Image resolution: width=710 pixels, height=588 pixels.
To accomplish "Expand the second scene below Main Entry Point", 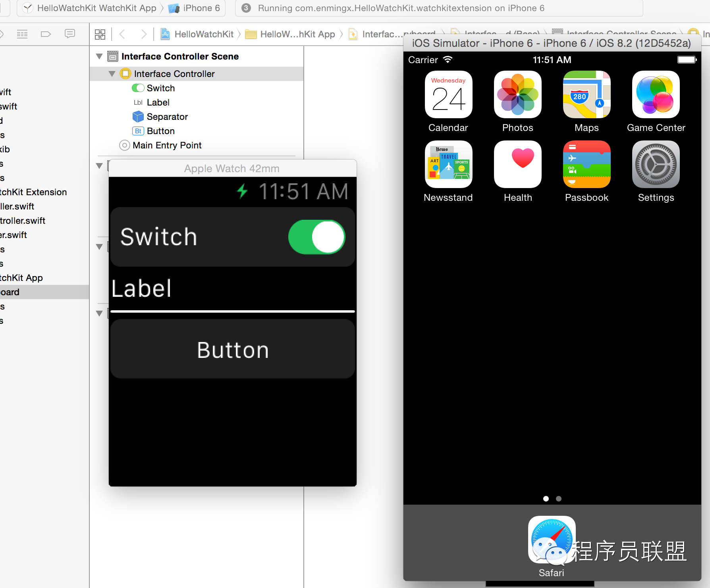I will [x=99, y=166].
